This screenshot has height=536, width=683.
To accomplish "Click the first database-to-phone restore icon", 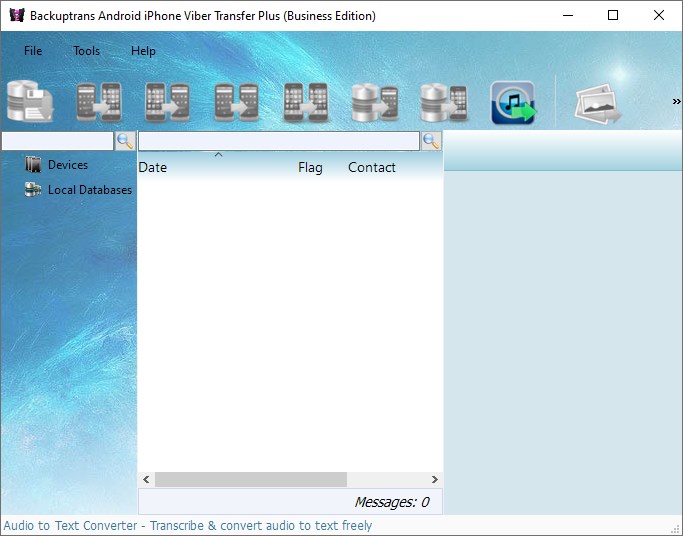I will click(x=375, y=102).
